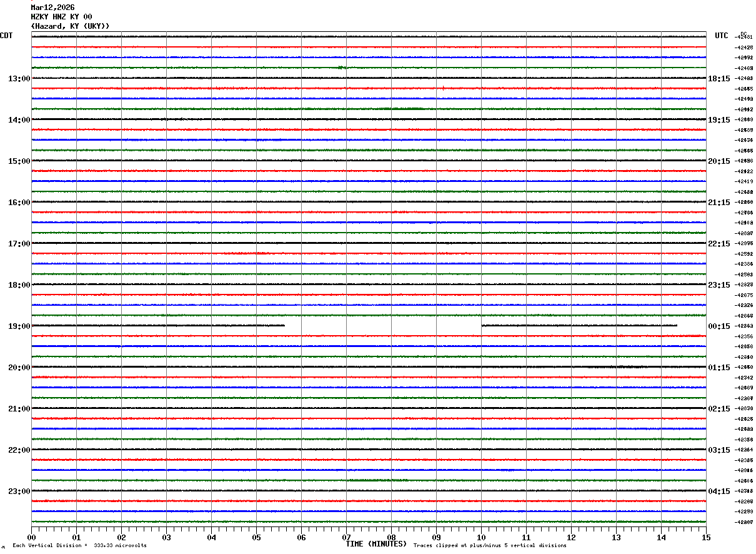Click the 13:00 CDT time label
This screenshot has width=756, height=554.
click(19, 79)
